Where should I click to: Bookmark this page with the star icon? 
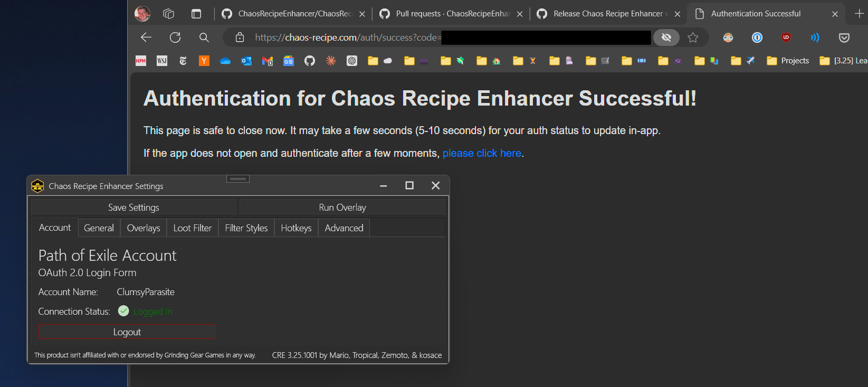pos(693,37)
